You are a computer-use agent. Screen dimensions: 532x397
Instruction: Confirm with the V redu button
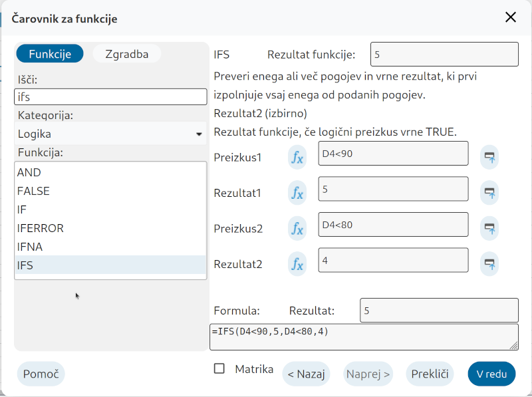coord(491,374)
